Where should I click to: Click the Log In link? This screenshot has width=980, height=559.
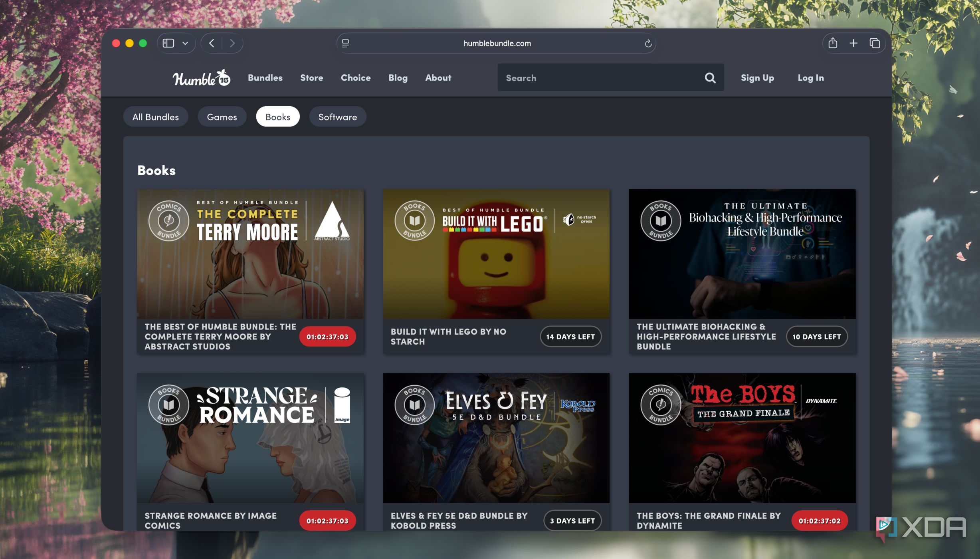click(811, 78)
